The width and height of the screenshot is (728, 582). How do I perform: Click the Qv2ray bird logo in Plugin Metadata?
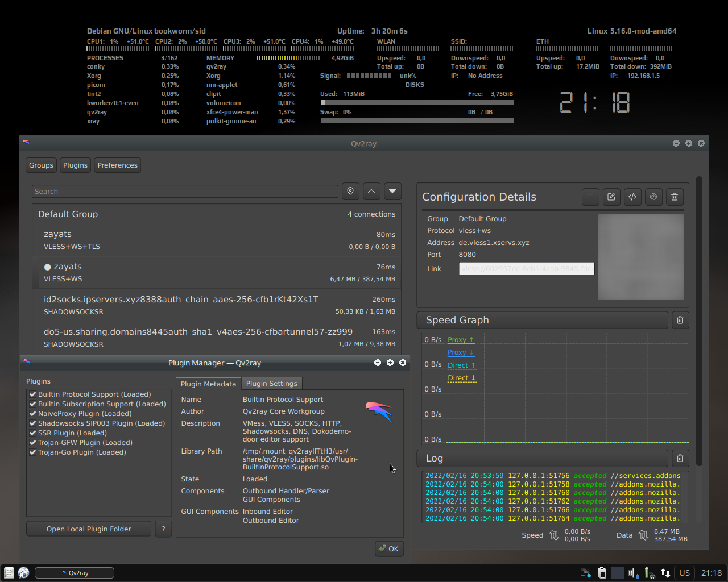pyautogui.click(x=379, y=411)
